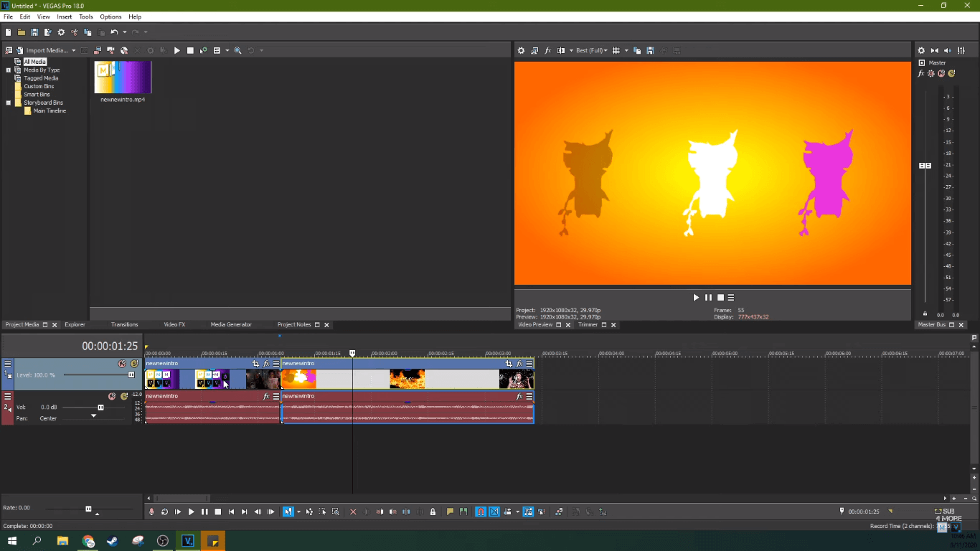
Task: Open the Tools menu
Action: pos(86,17)
